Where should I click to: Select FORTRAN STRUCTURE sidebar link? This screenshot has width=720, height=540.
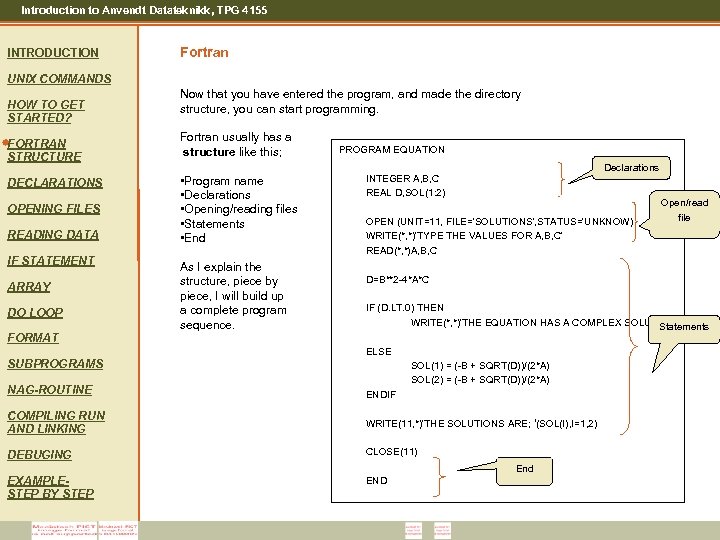point(44,150)
